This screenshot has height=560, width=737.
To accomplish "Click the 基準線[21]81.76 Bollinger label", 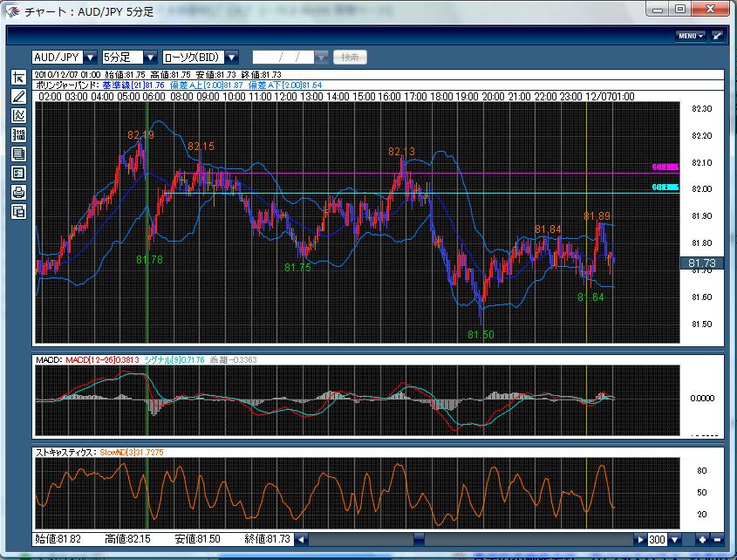I will click(x=133, y=85).
